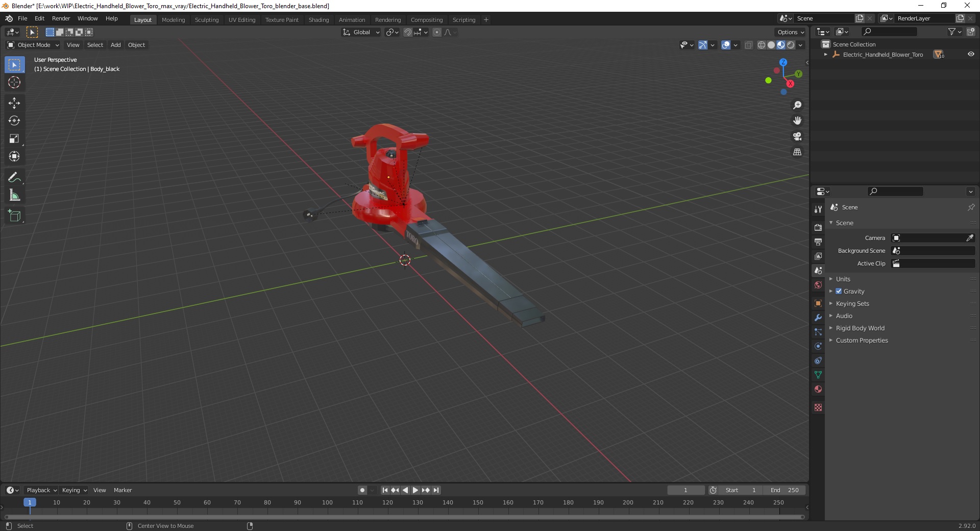Image resolution: width=980 pixels, height=531 pixels.
Task: Switch to the Modeling workspace tab
Action: click(x=173, y=20)
